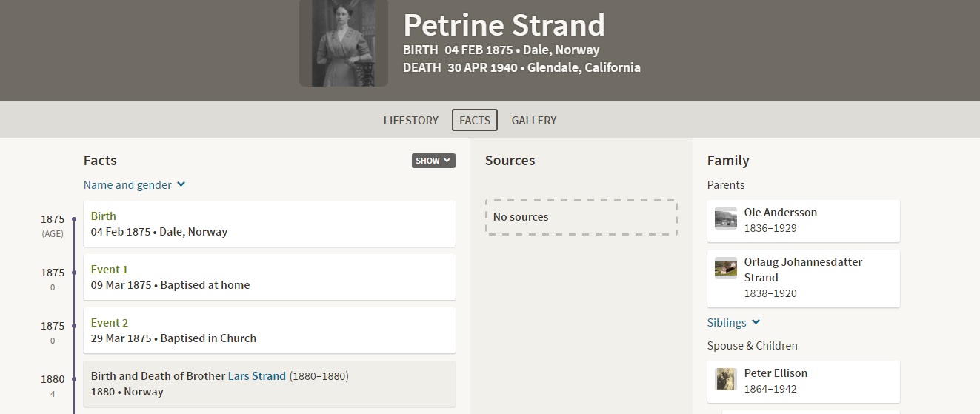980x414 pixels.
Task: Open Event 1 Baptised at home
Action: 270,277
